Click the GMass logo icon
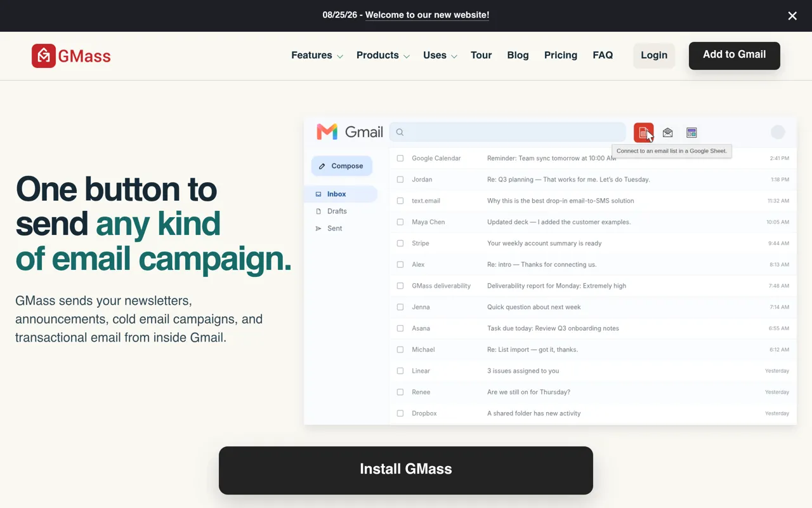Screen dimensions: 812x508 (44, 56)
